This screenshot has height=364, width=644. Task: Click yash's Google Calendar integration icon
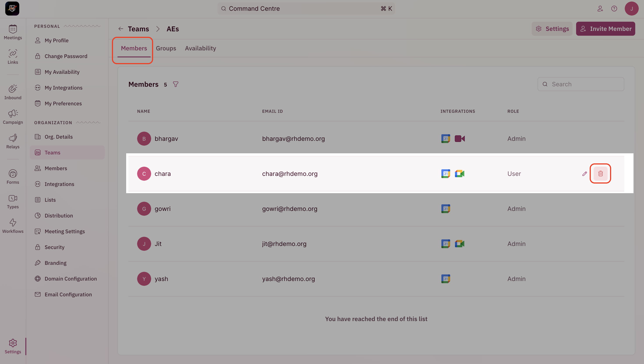446,279
